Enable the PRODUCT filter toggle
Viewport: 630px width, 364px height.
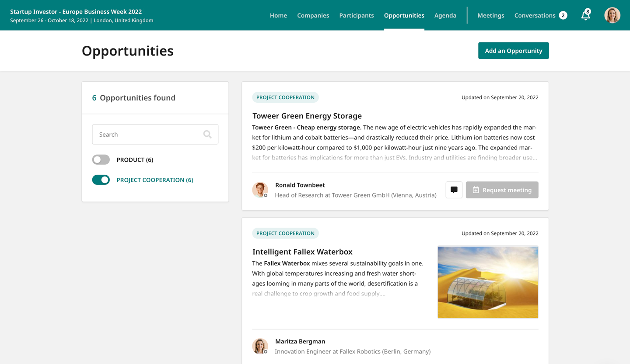[101, 160]
